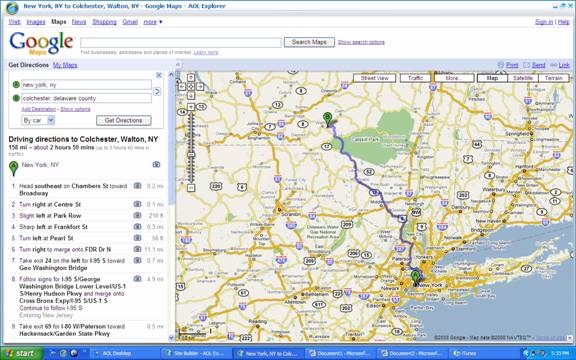Switch to Terrain view
The height and width of the screenshot is (360, 576).
pos(553,78)
